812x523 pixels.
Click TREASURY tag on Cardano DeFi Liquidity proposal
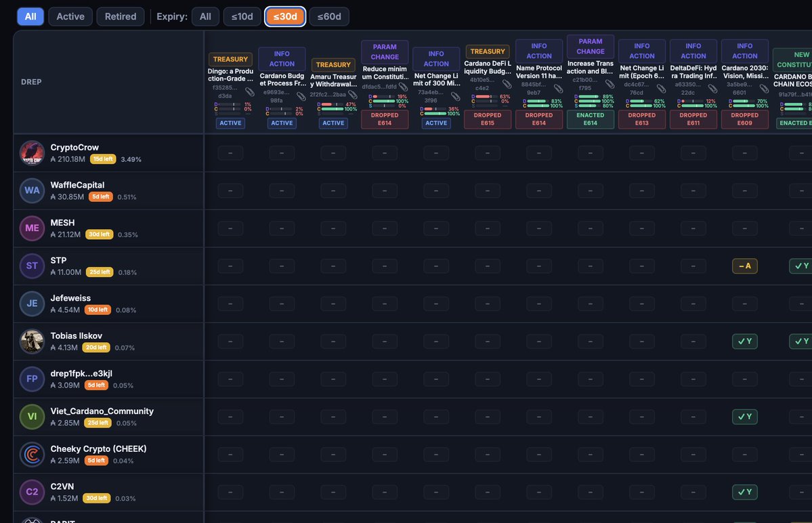pyautogui.click(x=488, y=51)
